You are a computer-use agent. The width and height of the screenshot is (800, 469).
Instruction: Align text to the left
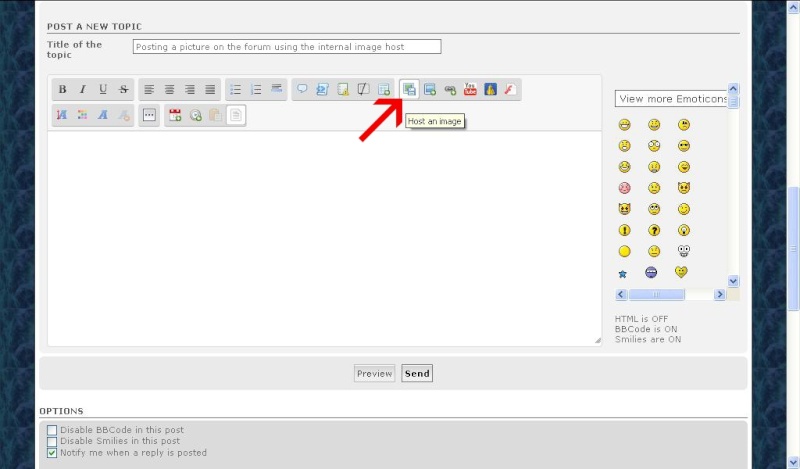(x=149, y=89)
